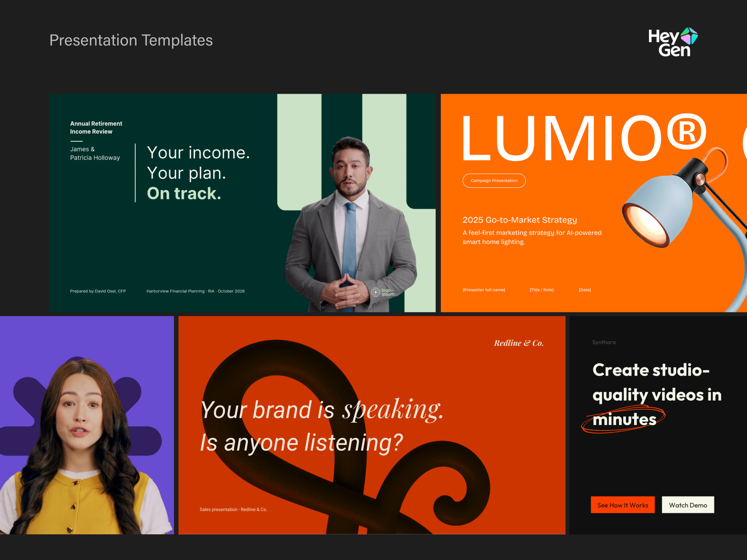
Task: Click the logo-ipsum globe icon
Action: tap(375, 292)
